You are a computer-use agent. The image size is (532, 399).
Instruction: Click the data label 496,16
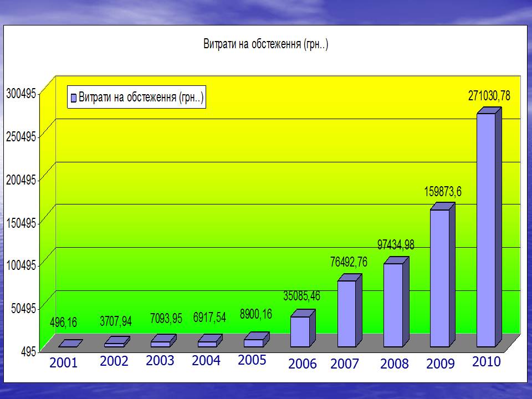coord(64,322)
